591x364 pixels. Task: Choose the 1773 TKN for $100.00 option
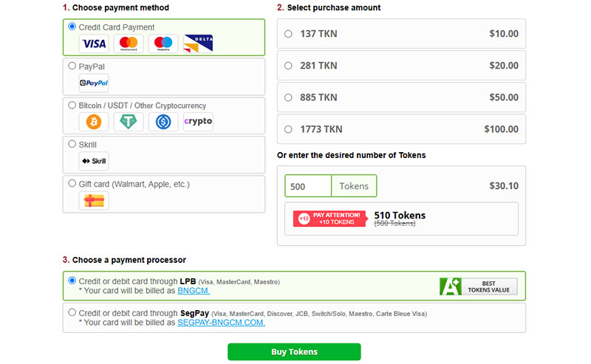(288, 129)
